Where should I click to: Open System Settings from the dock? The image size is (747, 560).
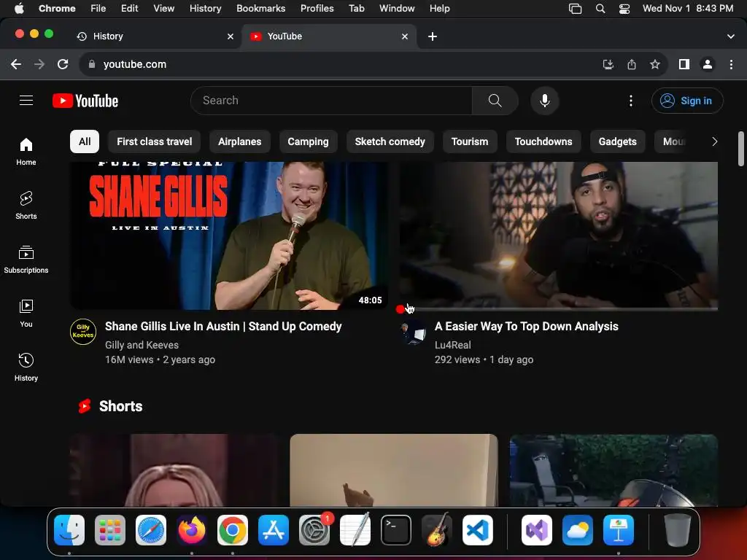click(x=314, y=530)
